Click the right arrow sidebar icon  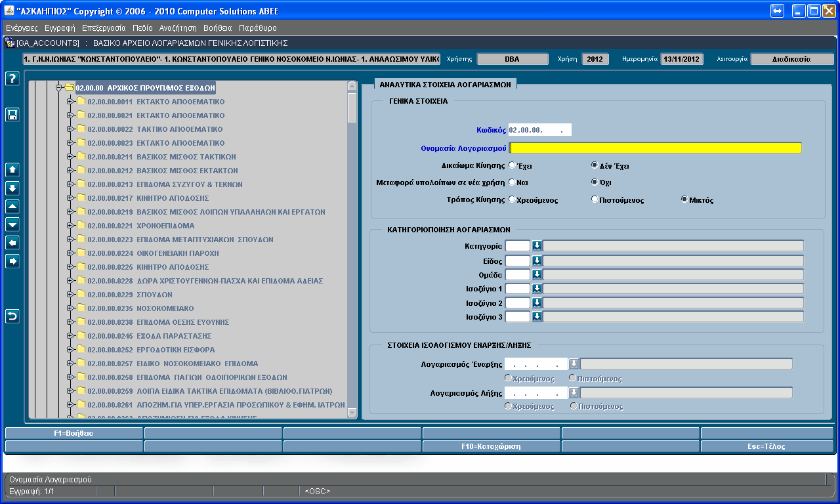(12, 261)
